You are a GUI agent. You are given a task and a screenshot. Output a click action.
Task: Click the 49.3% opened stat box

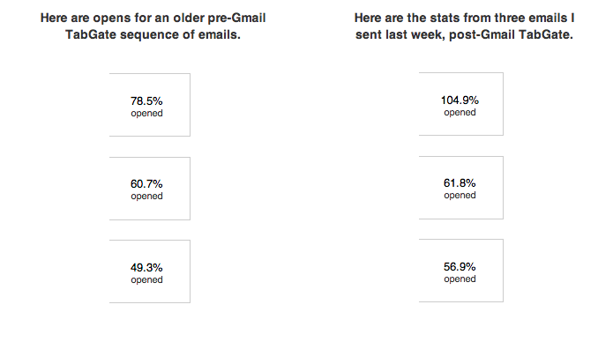pos(150,271)
